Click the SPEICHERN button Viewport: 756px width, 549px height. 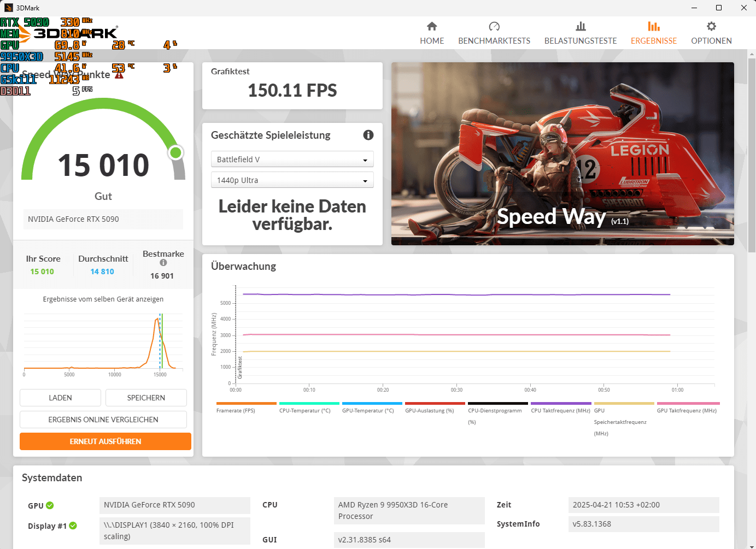[x=146, y=398]
